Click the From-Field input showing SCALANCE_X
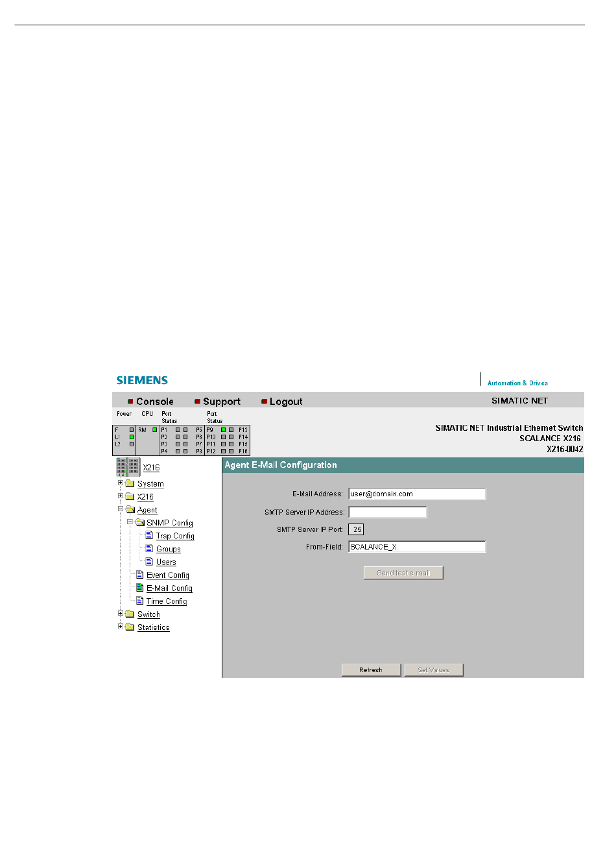Image resolution: width=616 pixels, height=844 pixels. click(417, 547)
